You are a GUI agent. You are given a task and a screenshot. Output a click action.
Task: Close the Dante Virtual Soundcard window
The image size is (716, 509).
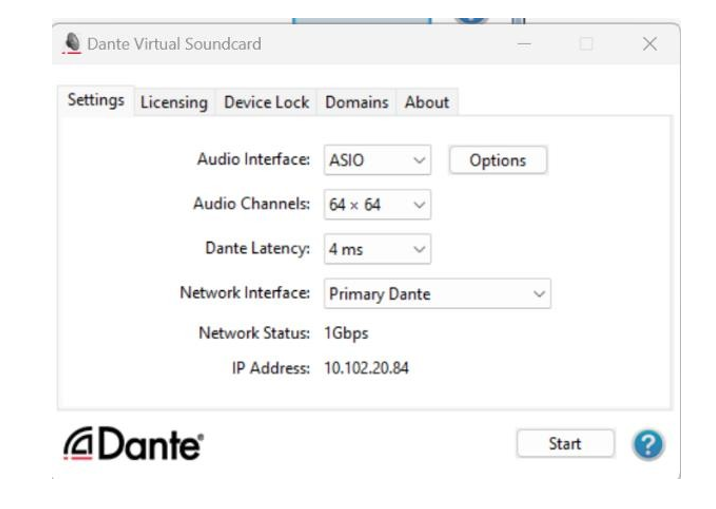click(649, 44)
